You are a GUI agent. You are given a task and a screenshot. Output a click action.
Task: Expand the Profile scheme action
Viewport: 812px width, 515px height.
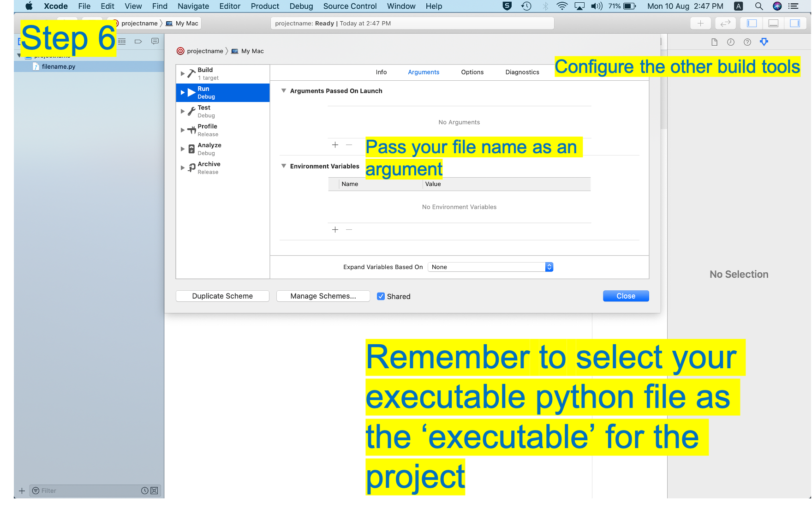pyautogui.click(x=183, y=130)
